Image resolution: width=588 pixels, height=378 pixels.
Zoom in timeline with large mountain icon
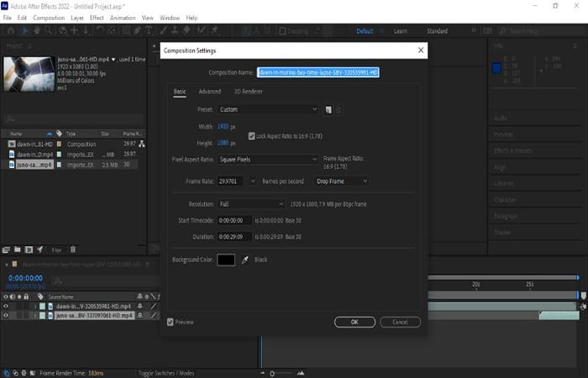tap(301, 374)
